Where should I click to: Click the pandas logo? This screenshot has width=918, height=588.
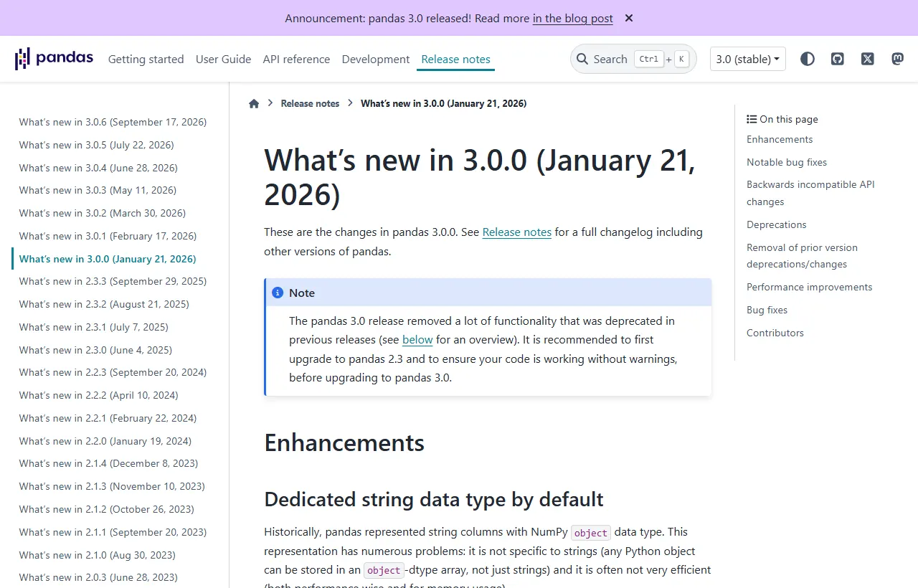click(x=55, y=59)
